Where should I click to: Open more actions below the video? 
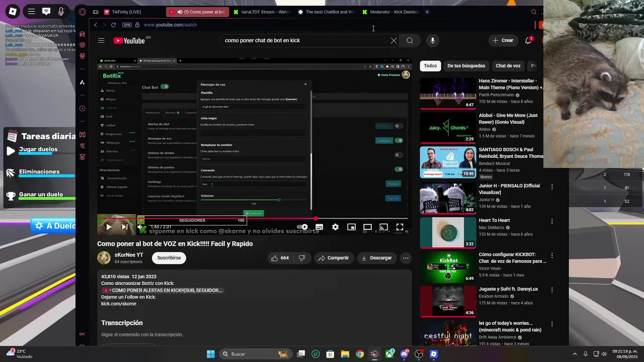coord(406,258)
